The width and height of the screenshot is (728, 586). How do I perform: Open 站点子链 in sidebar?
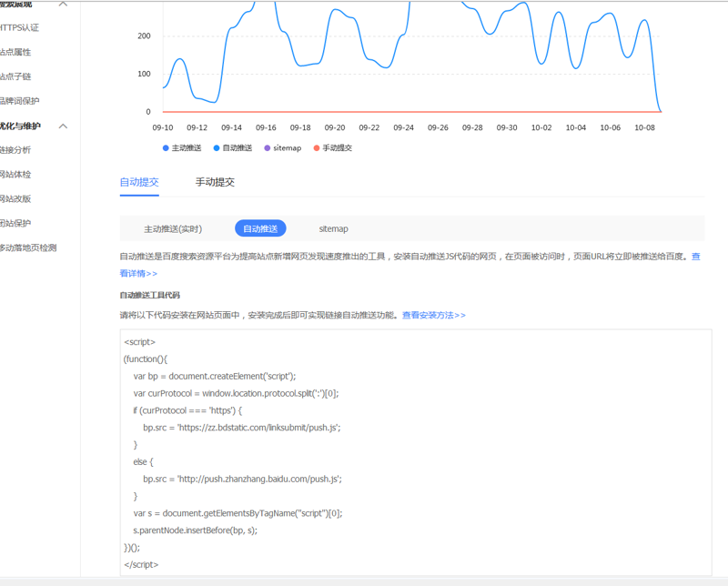click(15, 76)
